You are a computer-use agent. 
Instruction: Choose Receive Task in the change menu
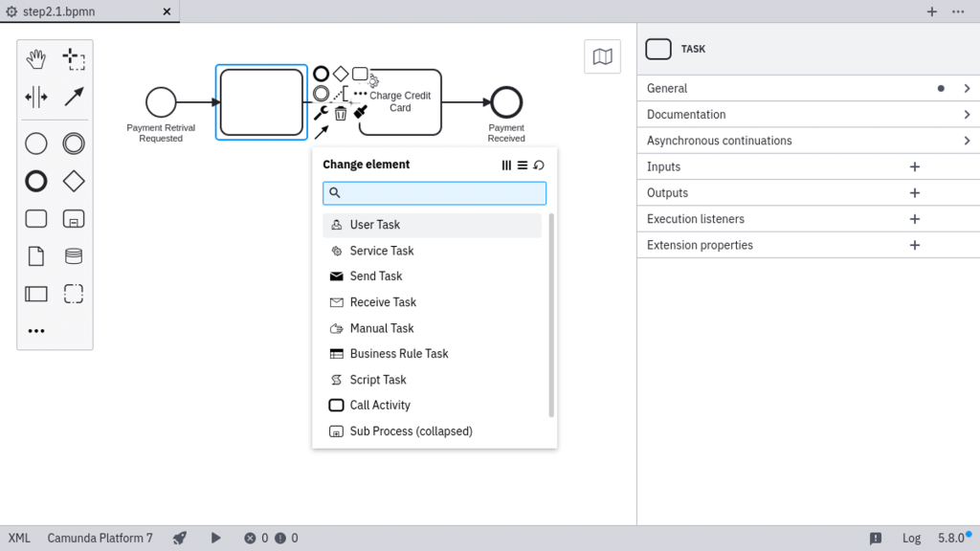[x=432, y=302]
